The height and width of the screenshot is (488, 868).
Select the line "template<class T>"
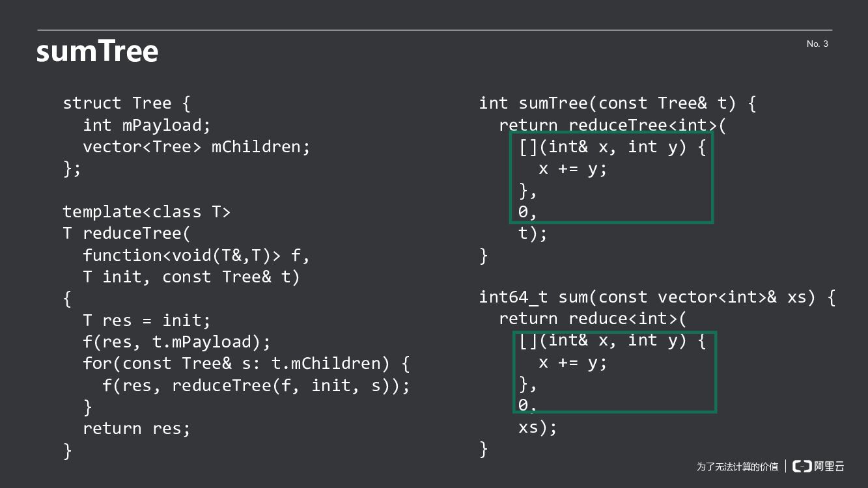(x=147, y=211)
